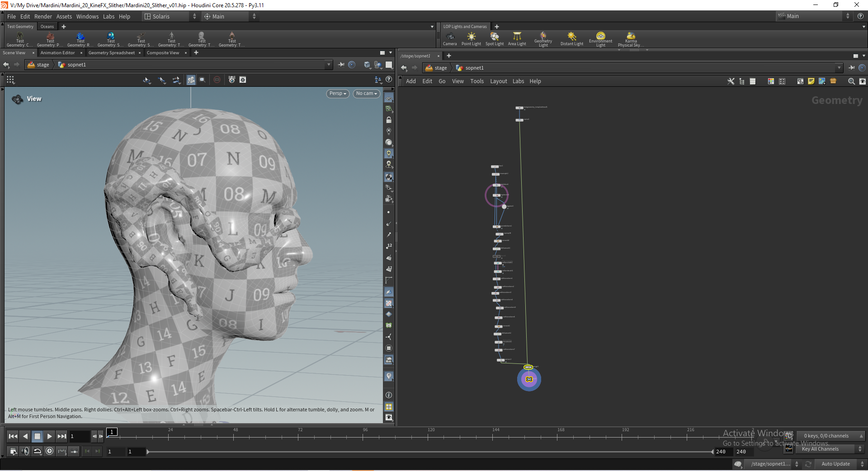Switch to the Animation Editor tab
The height and width of the screenshot is (471, 868).
tap(58, 53)
